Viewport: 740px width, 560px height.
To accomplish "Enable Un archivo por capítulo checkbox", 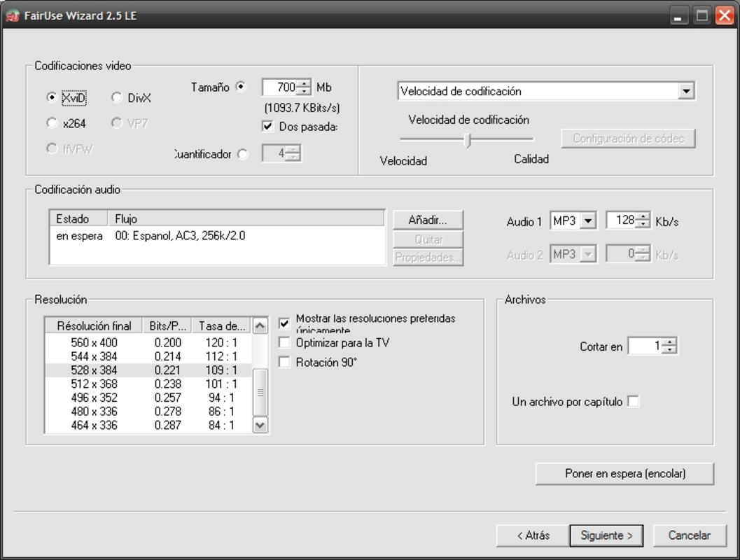I will tap(634, 402).
